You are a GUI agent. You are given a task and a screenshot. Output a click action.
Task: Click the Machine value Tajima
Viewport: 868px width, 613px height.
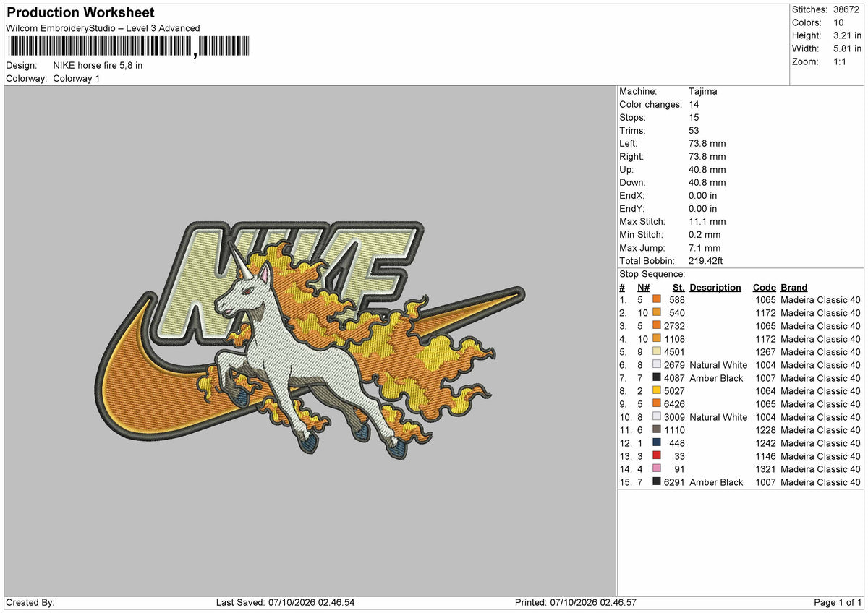[703, 91]
